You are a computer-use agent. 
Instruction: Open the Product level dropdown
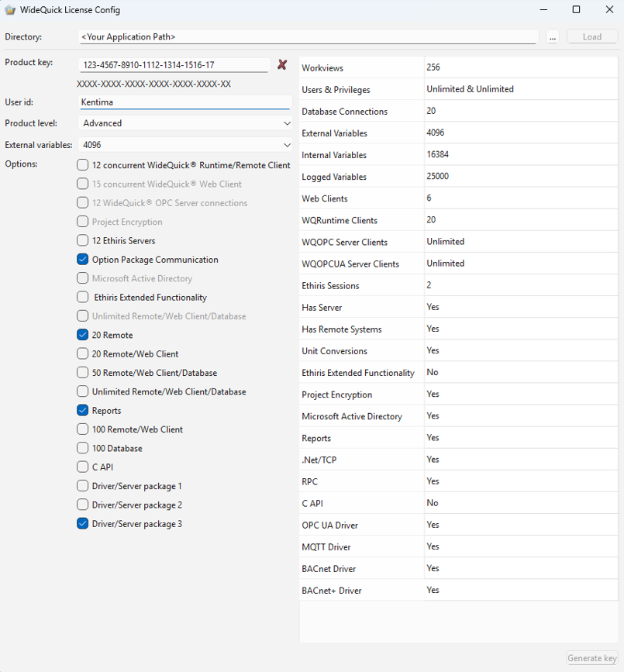tap(184, 123)
